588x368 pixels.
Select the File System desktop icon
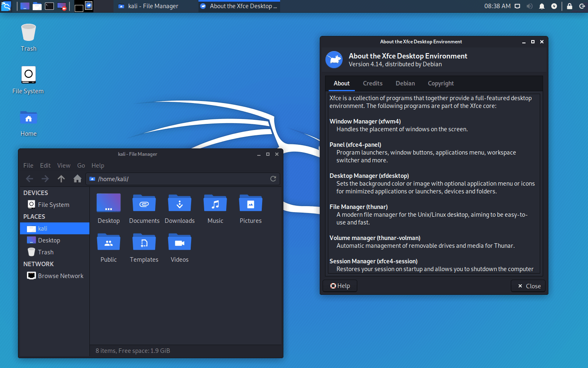point(28,80)
